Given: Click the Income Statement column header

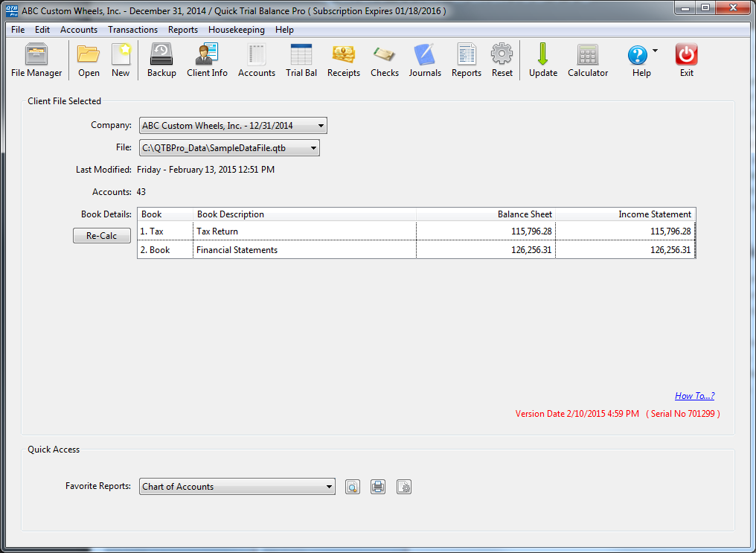Looking at the screenshot, I should click(x=626, y=214).
